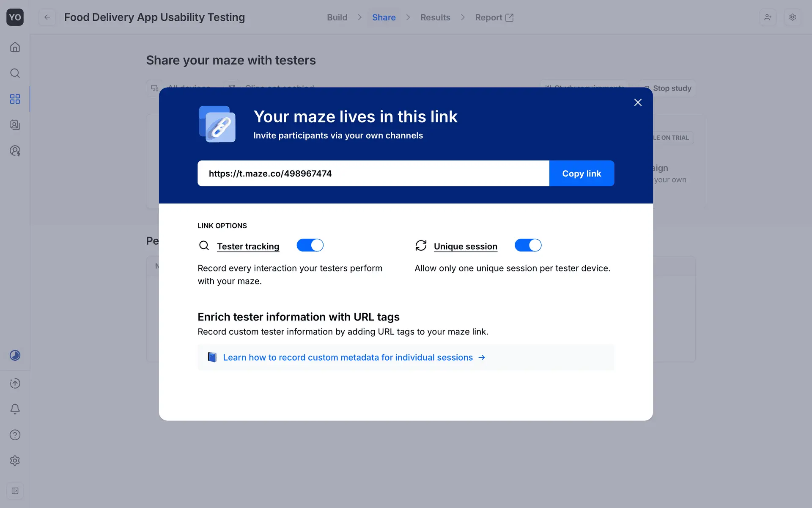Viewport: 812px width, 508px height.
Task: Open help question mark icon
Action: tap(15, 435)
